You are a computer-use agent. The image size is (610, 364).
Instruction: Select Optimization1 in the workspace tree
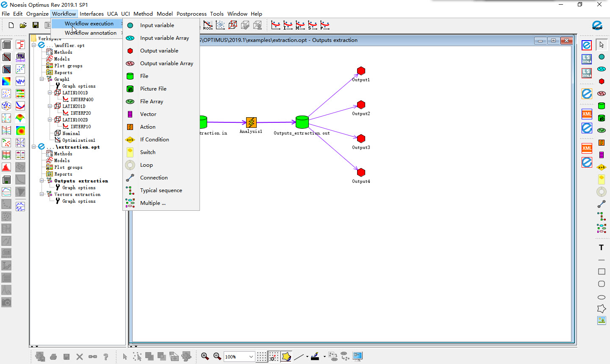(x=79, y=140)
